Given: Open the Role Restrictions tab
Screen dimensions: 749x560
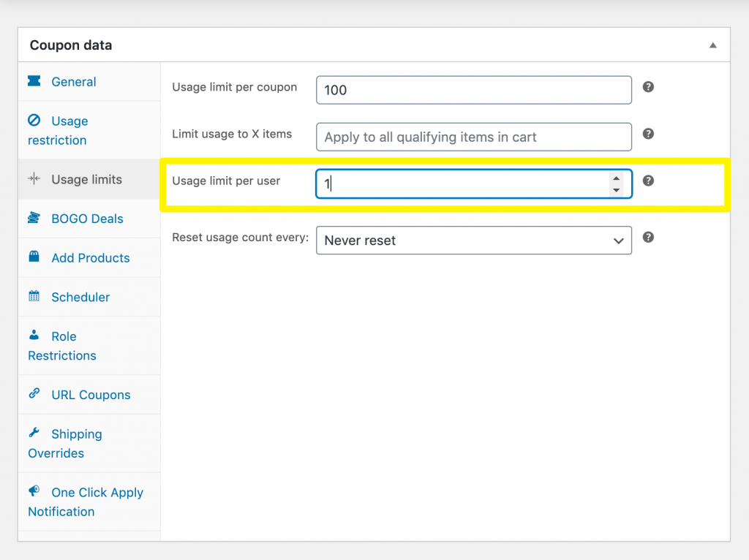Looking at the screenshot, I should click(x=89, y=346).
